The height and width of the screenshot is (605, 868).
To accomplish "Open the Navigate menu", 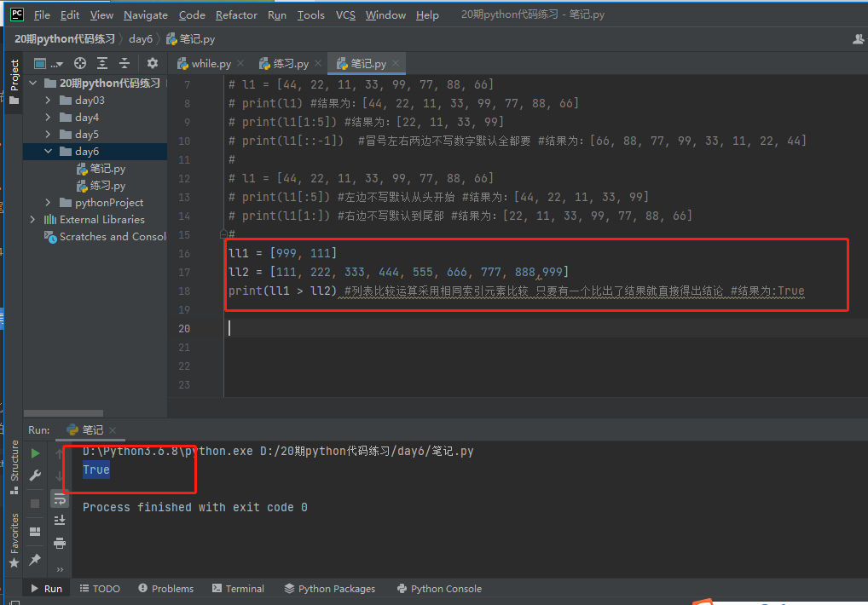I will [146, 15].
